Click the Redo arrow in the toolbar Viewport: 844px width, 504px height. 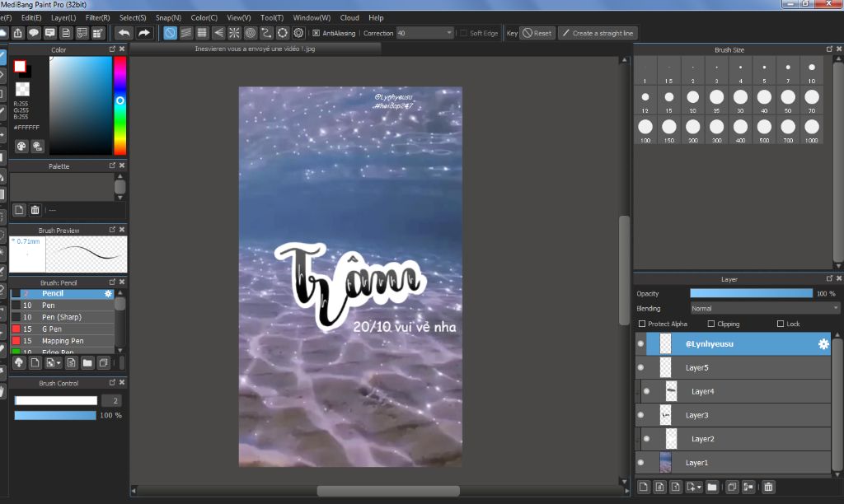click(x=143, y=33)
